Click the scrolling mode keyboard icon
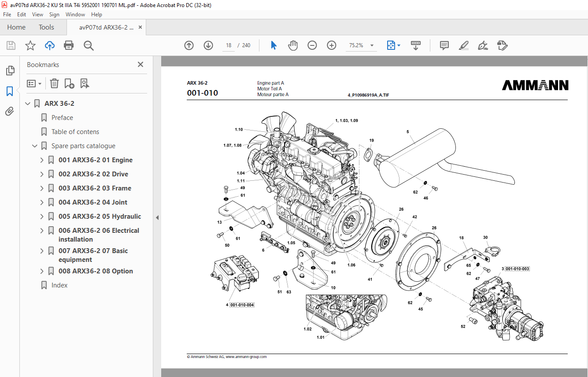Screen dimensions: 588x377 coord(416,45)
